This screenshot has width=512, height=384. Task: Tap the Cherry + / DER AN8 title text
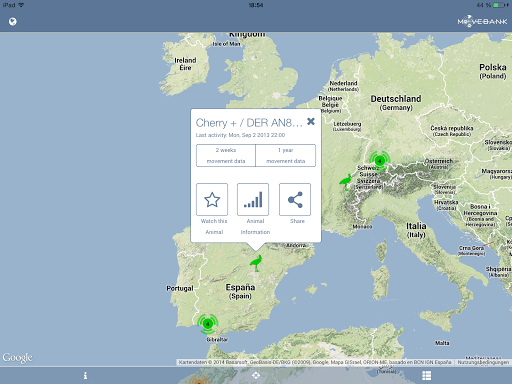(249, 123)
